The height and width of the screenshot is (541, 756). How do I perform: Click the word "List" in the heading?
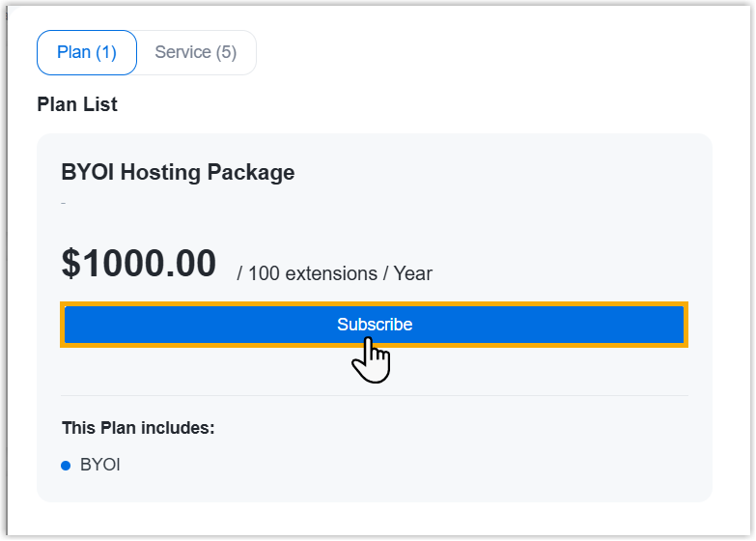100,104
